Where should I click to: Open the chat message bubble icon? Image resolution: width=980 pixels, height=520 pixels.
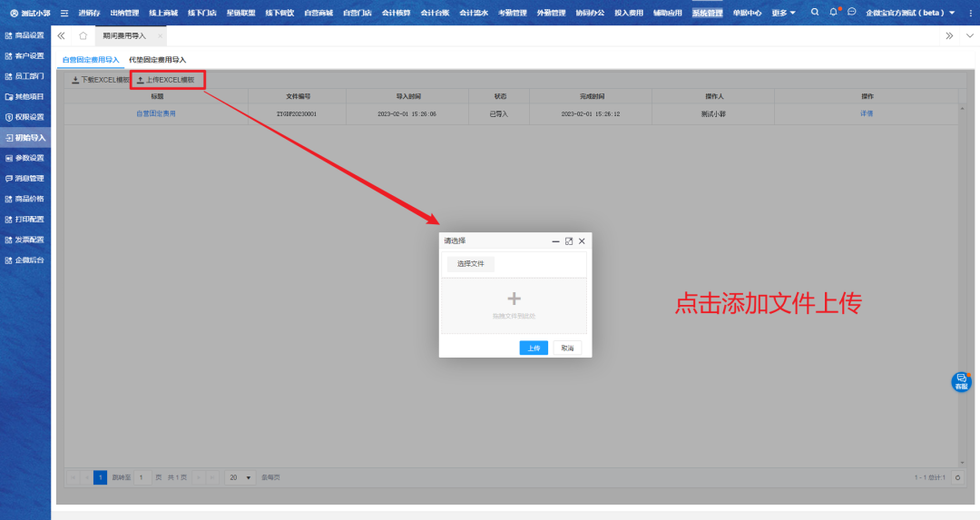click(x=851, y=13)
